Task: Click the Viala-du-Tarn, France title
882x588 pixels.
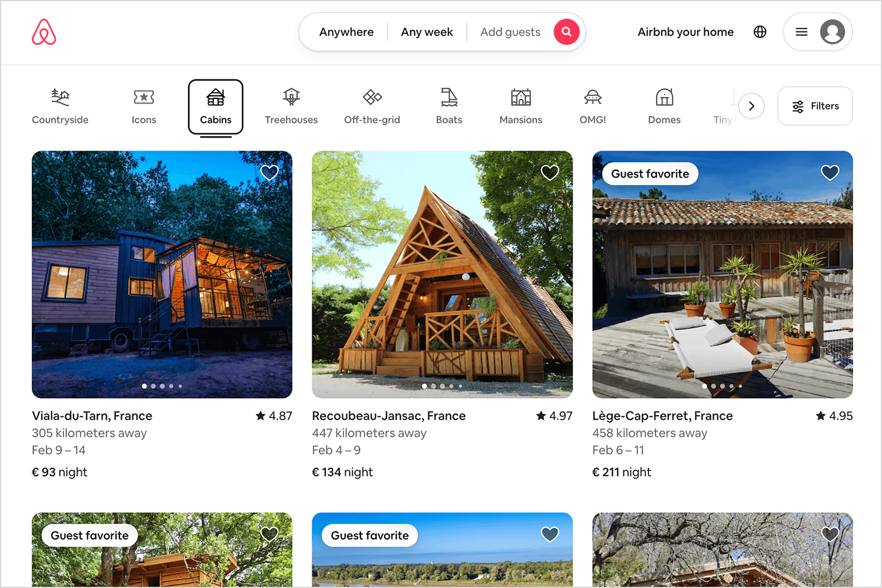Action: [x=92, y=416]
